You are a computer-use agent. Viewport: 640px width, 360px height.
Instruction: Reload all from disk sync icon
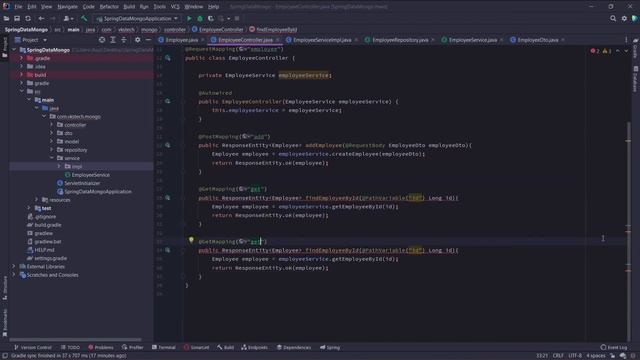pos(28,18)
